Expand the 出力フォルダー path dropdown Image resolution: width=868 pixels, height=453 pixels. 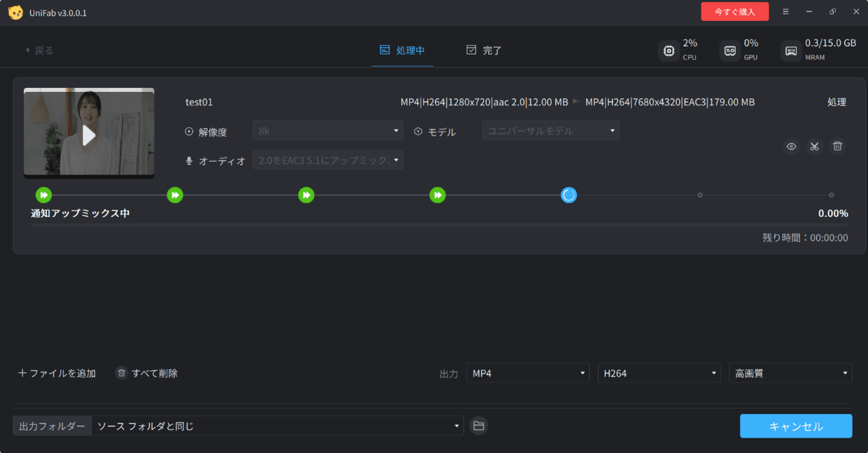[277, 426]
